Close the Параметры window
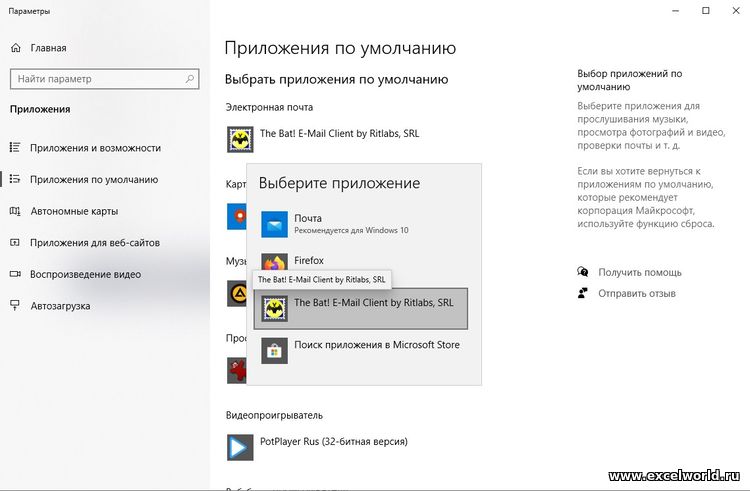 pyautogui.click(x=736, y=11)
